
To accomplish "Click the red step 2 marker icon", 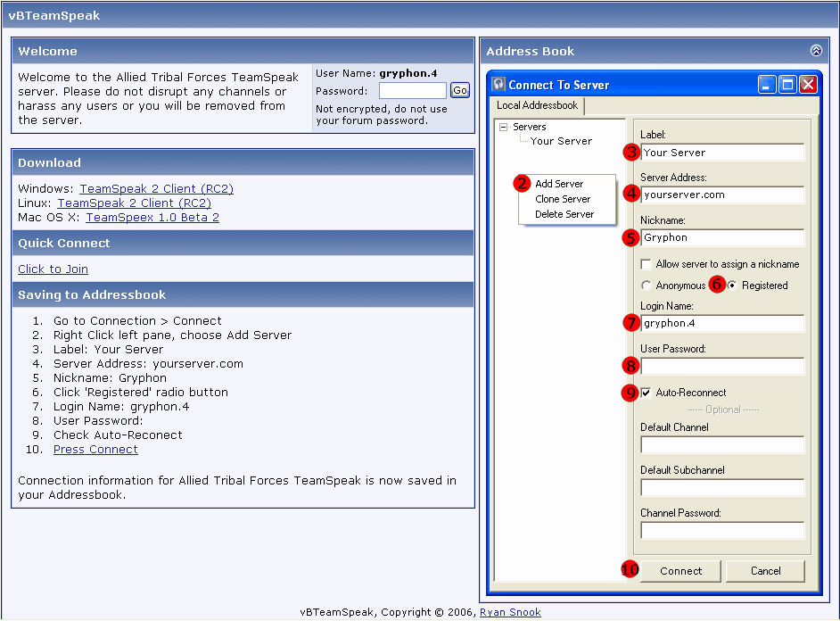I will (x=522, y=184).
